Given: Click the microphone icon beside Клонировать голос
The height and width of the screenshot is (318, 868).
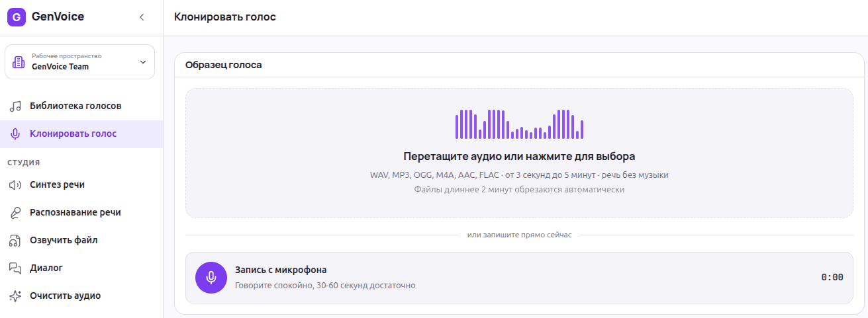Looking at the screenshot, I should click(x=15, y=134).
